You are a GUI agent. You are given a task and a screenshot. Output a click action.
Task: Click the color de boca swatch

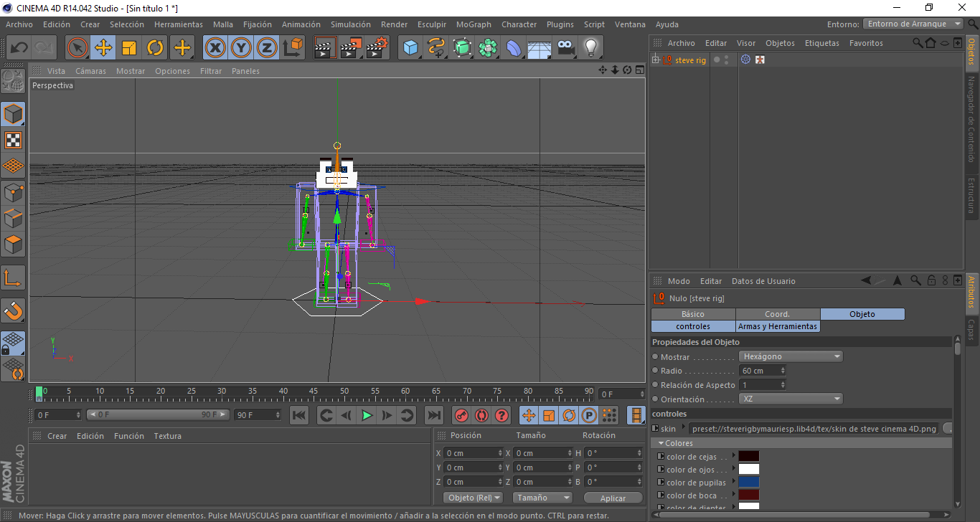748,495
